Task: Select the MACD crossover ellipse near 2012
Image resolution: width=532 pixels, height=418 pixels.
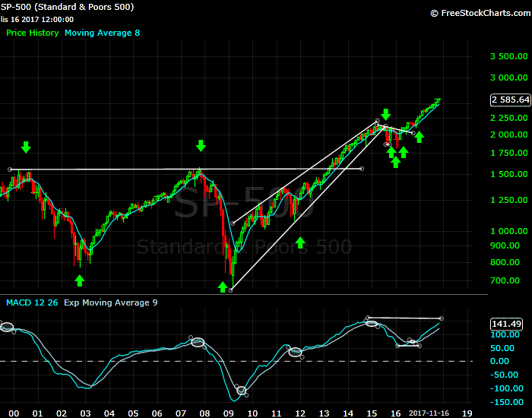Action: coord(295,352)
